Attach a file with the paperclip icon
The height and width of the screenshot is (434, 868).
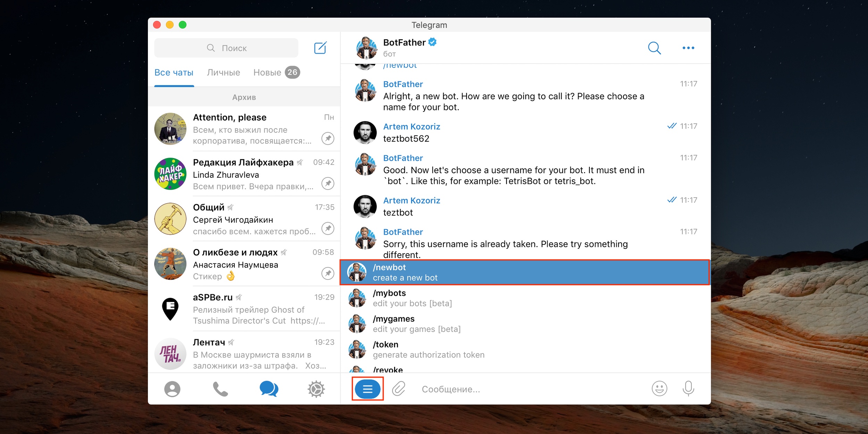pos(399,389)
